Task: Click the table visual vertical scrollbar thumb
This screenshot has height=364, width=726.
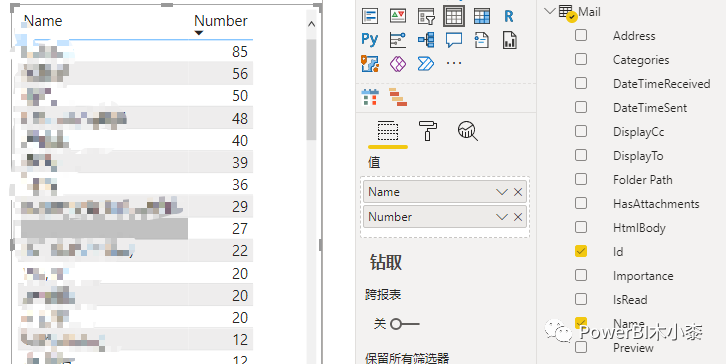Action: point(311,89)
